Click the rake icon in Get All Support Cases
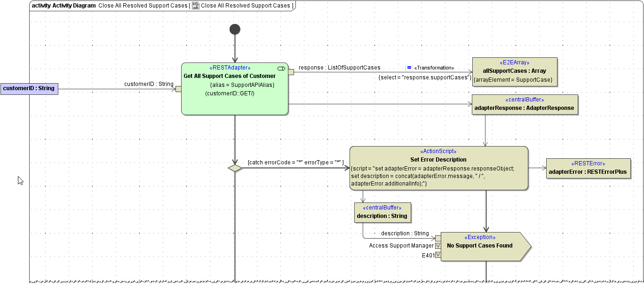The image size is (644, 287). coord(281,69)
